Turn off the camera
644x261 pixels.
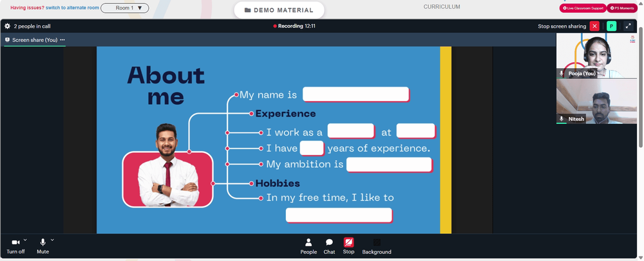point(15,246)
